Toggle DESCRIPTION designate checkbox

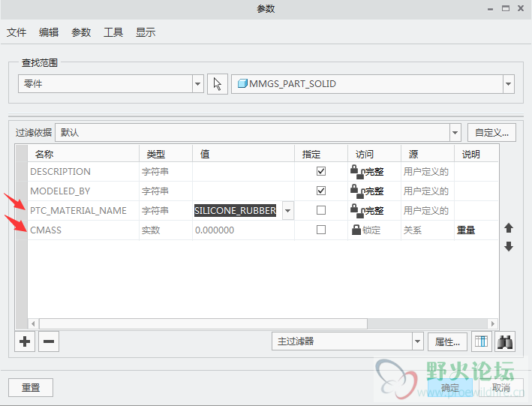tap(321, 171)
